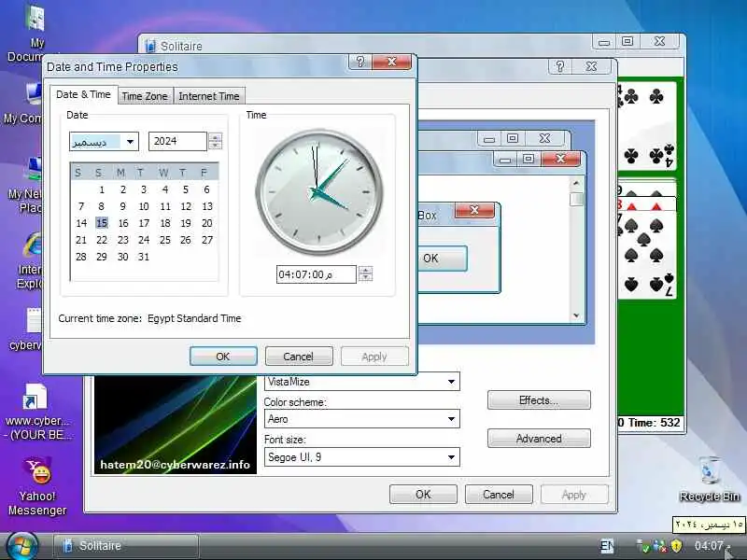Open the month dropdown
This screenshot has height=560, width=747.
[x=130, y=142]
